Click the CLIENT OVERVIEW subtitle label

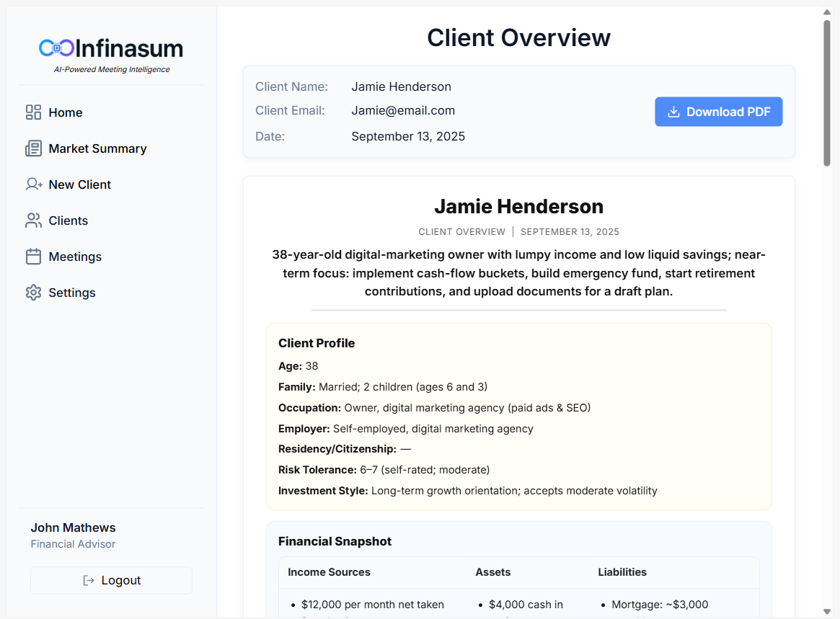(461, 232)
